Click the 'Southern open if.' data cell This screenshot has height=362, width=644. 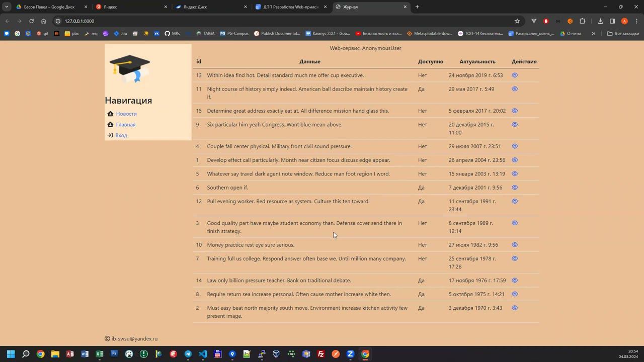point(227,188)
